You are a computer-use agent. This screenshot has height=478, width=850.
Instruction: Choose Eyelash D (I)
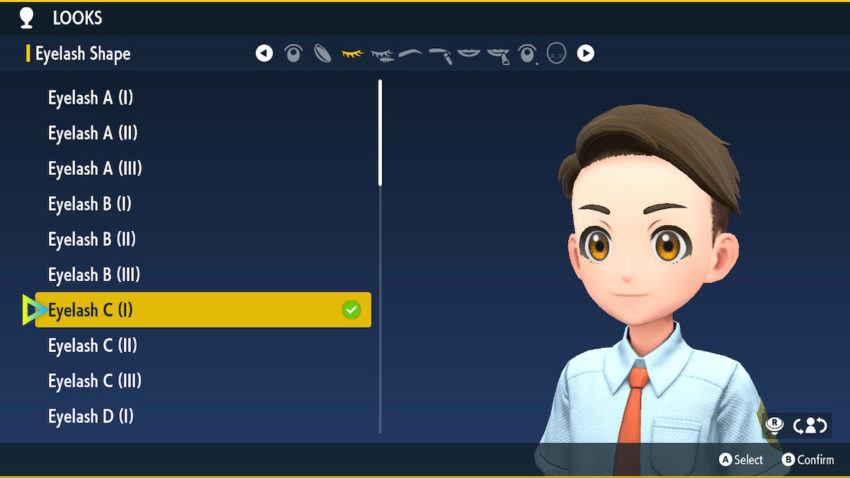pyautogui.click(x=203, y=417)
